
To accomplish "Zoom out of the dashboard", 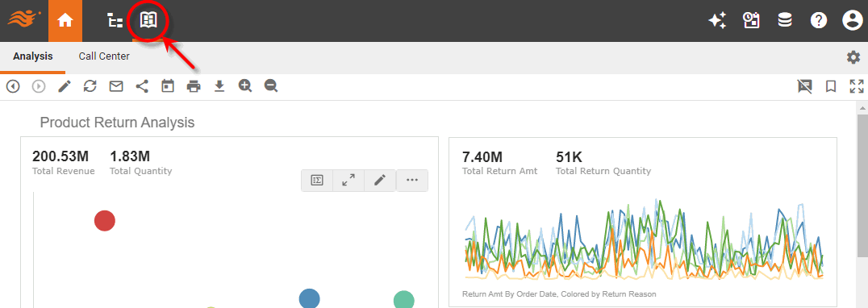I will point(271,86).
